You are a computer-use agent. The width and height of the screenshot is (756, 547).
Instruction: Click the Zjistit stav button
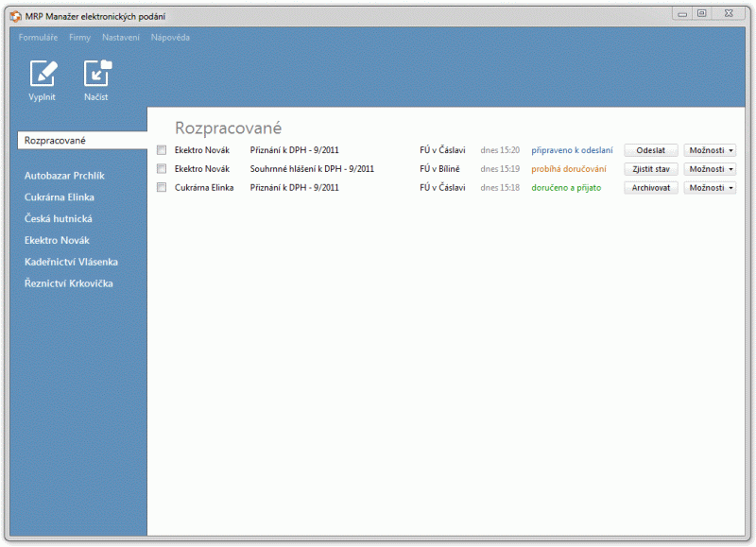point(651,169)
